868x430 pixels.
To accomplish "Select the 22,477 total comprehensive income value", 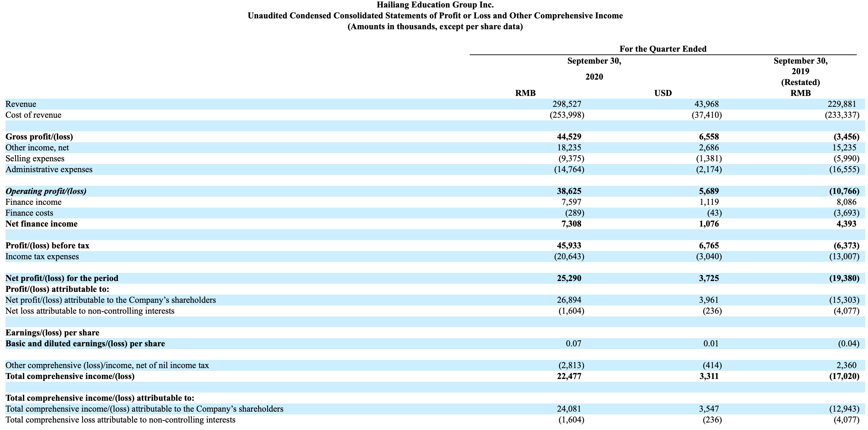I will point(569,376).
